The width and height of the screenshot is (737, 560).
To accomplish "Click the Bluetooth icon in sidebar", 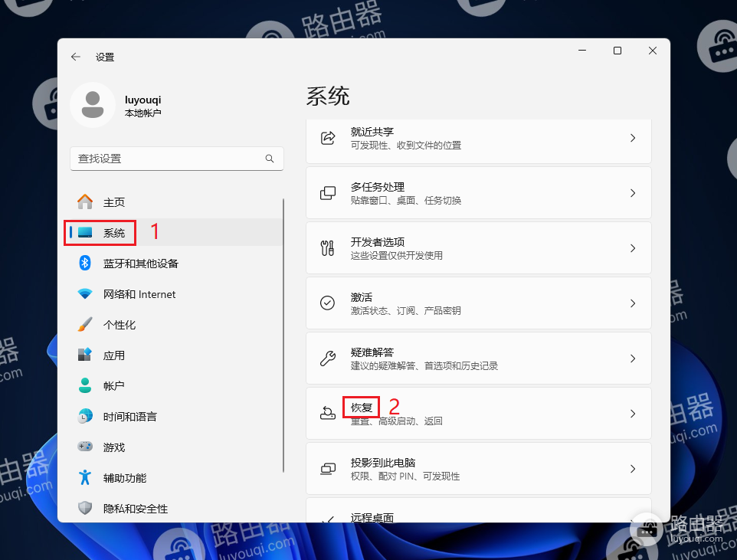I will (x=85, y=263).
